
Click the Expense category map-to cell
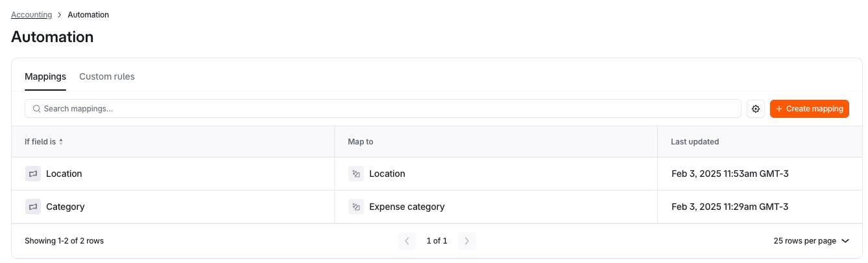coord(407,207)
